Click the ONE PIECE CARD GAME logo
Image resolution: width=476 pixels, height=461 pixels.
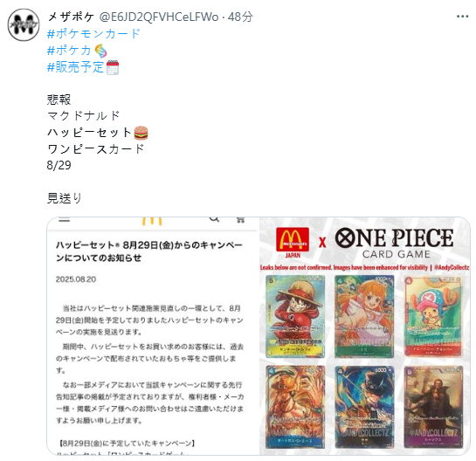(x=395, y=244)
